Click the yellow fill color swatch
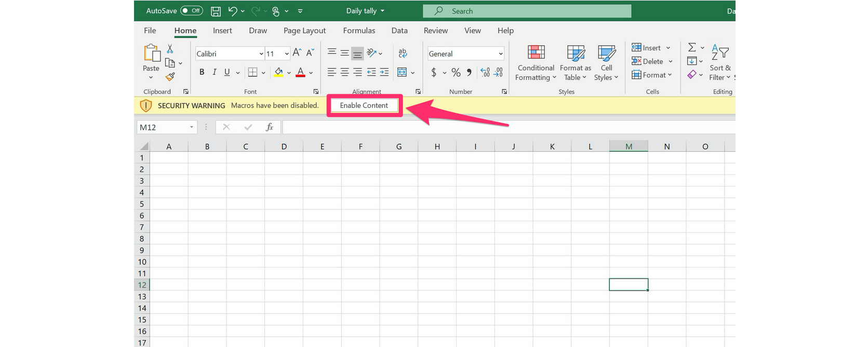This screenshot has height=347, width=868. [x=278, y=72]
